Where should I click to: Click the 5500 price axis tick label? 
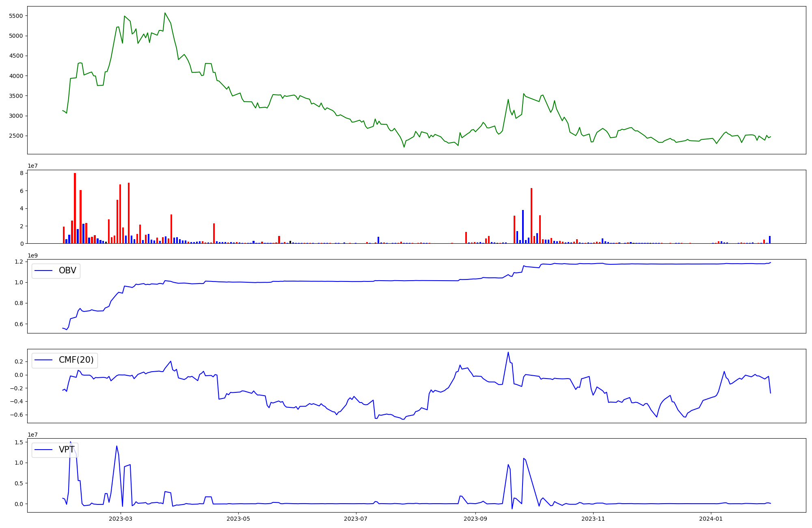[16, 16]
